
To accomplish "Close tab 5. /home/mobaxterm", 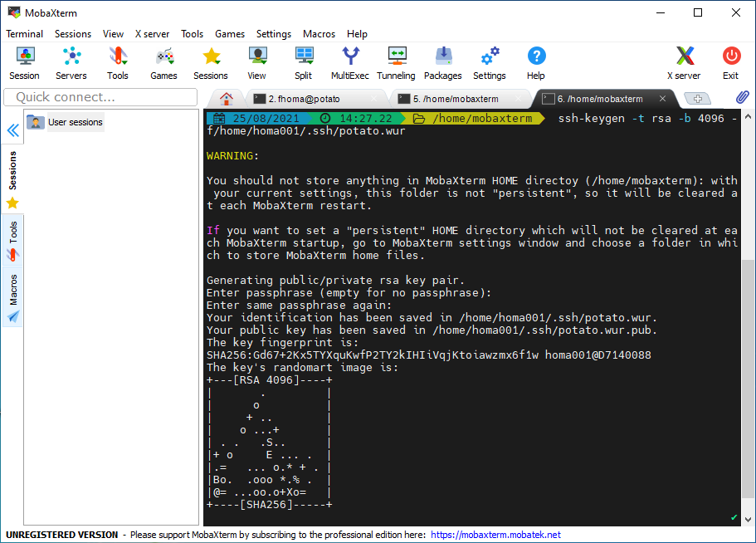I will pyautogui.click(x=518, y=98).
